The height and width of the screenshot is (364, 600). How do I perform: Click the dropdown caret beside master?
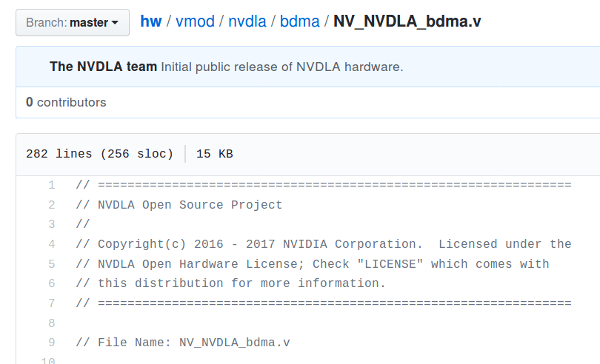(x=115, y=23)
